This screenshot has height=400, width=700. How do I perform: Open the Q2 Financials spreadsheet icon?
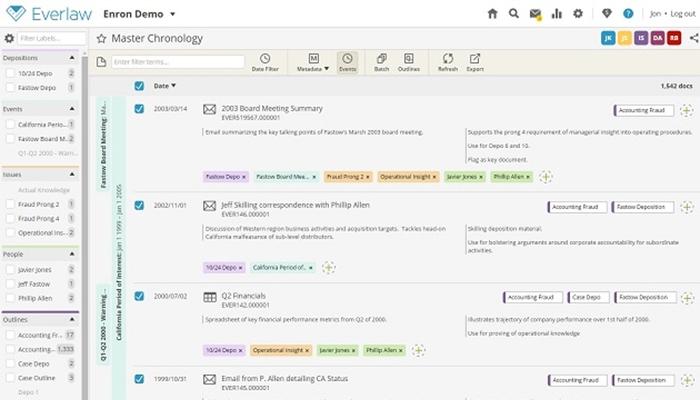(210, 297)
